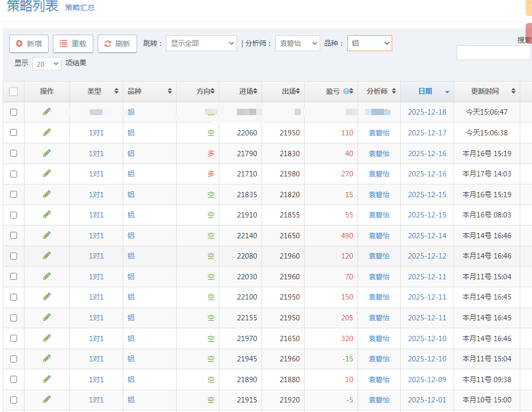The width and height of the screenshot is (532, 412).
Task: Edit the 2025-12-17 strategy with pencil icon
Action: click(x=46, y=133)
